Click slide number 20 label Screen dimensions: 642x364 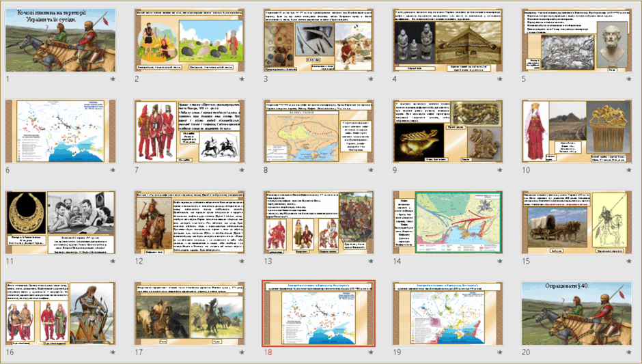(x=526, y=352)
